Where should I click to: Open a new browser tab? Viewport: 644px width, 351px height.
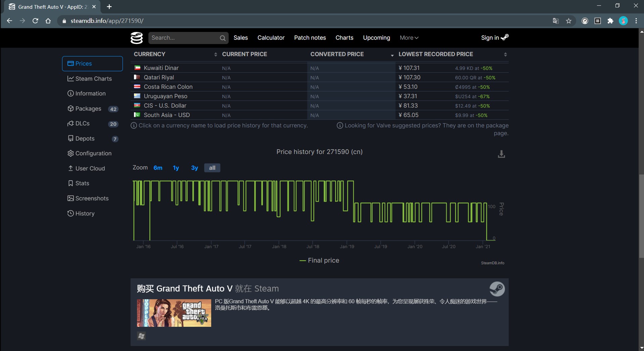pos(109,7)
